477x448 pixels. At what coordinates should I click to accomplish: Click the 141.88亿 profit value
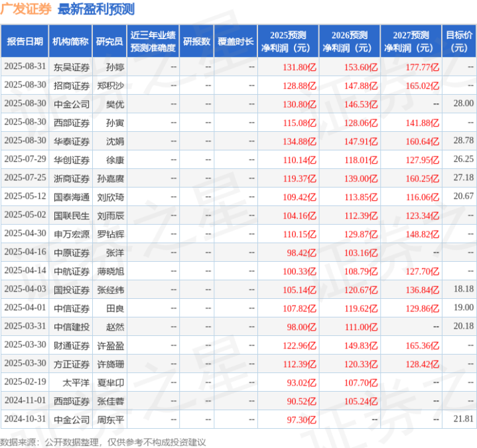[423, 123]
